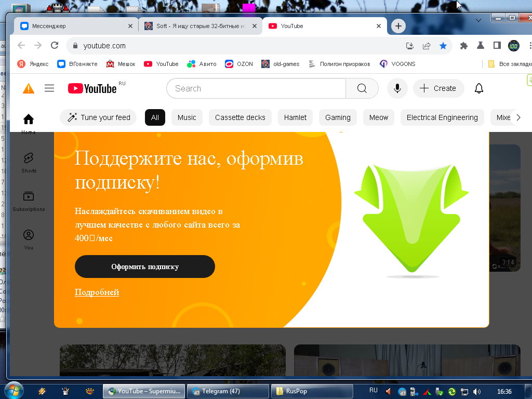Open the Авито bookmark
Screen dimensions: 532x399
[202, 64]
